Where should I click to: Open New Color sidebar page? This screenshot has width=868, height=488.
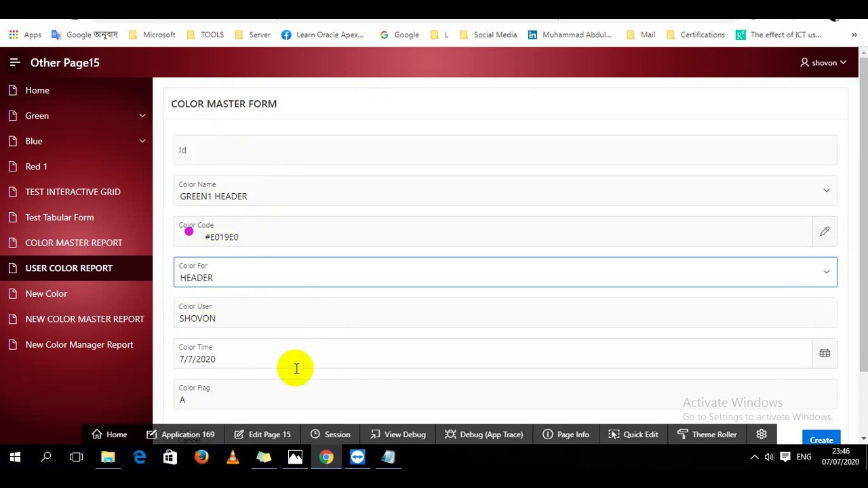76,293
